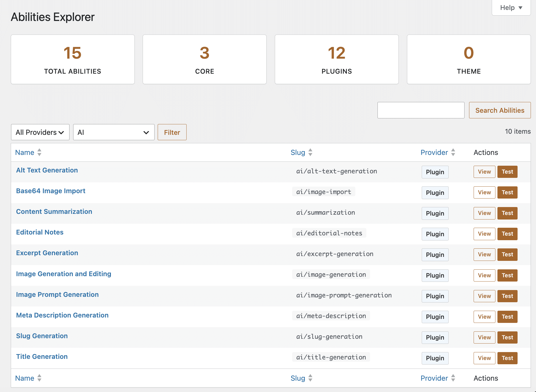The height and width of the screenshot is (392, 536).
Task: Click the ai/meta-description slug
Action: point(331,316)
